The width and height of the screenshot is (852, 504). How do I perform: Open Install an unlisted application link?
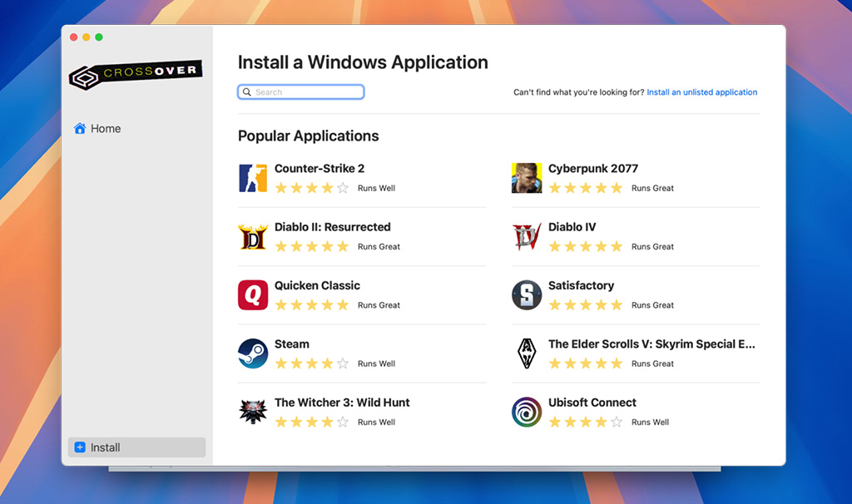pos(702,92)
